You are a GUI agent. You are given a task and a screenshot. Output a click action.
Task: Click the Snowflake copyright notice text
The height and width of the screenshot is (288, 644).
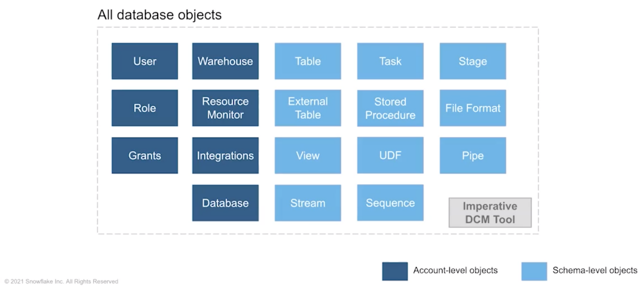(61, 282)
